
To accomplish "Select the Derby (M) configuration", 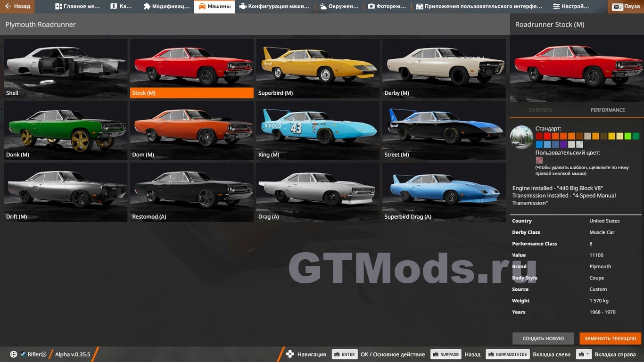I will (x=444, y=68).
